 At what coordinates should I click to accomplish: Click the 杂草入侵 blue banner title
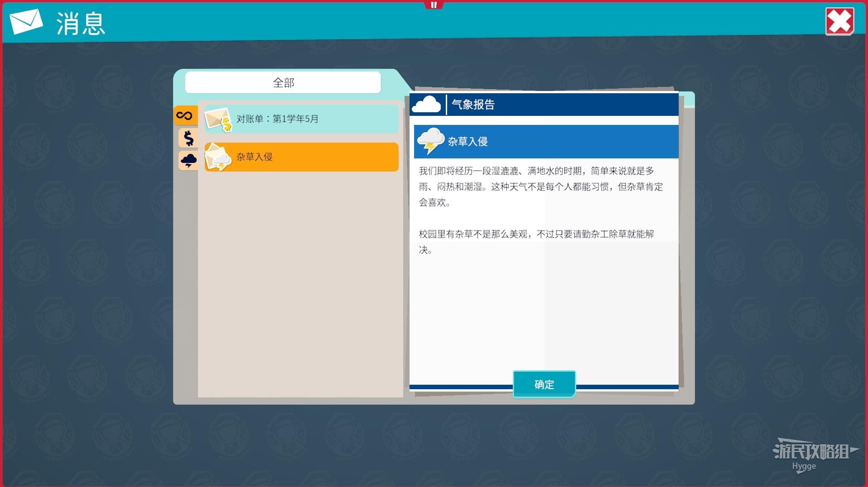(x=468, y=142)
